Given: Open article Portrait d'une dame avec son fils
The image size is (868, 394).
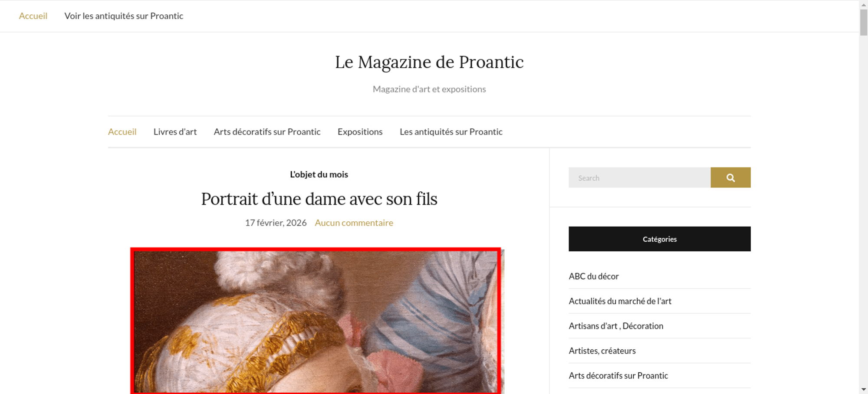Looking at the screenshot, I should click(x=319, y=199).
